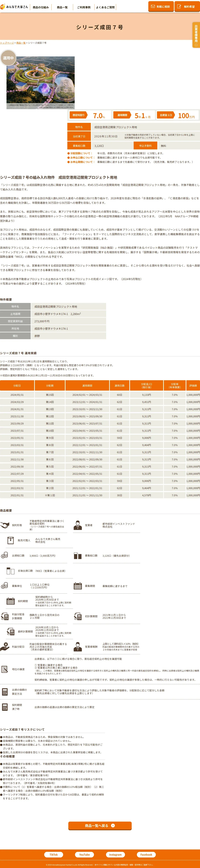Click 商品一覧へ戻る button

click(x=100, y=825)
